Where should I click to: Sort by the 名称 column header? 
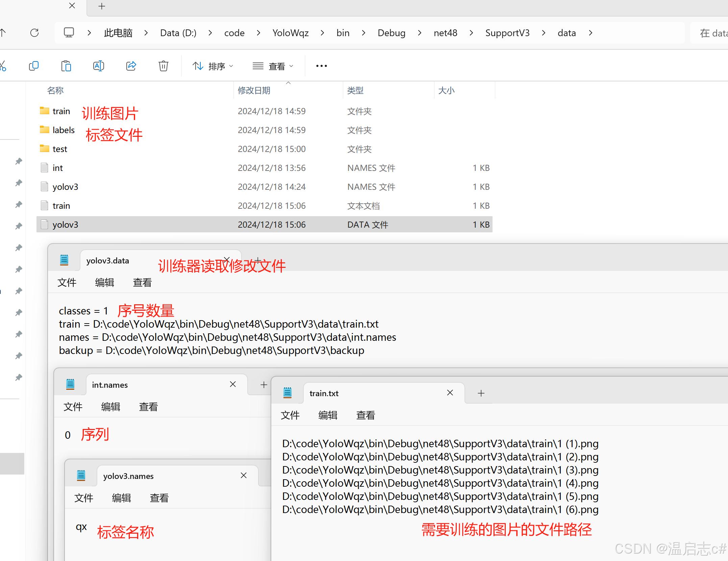pos(55,91)
